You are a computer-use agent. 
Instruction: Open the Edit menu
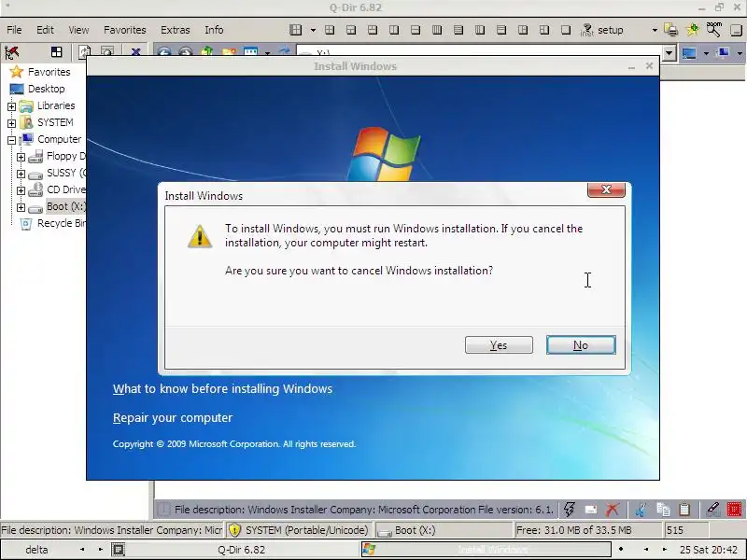coord(45,30)
